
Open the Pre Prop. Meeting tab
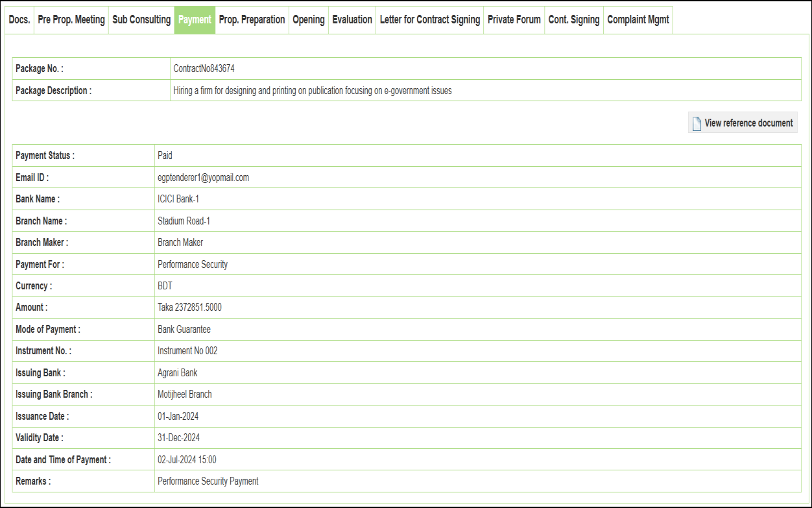tap(71, 20)
